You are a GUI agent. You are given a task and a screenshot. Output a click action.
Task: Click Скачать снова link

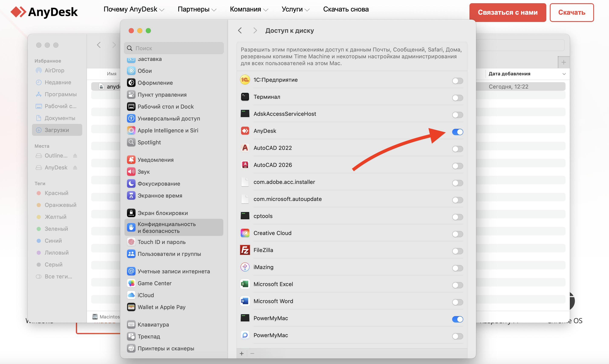point(346,9)
